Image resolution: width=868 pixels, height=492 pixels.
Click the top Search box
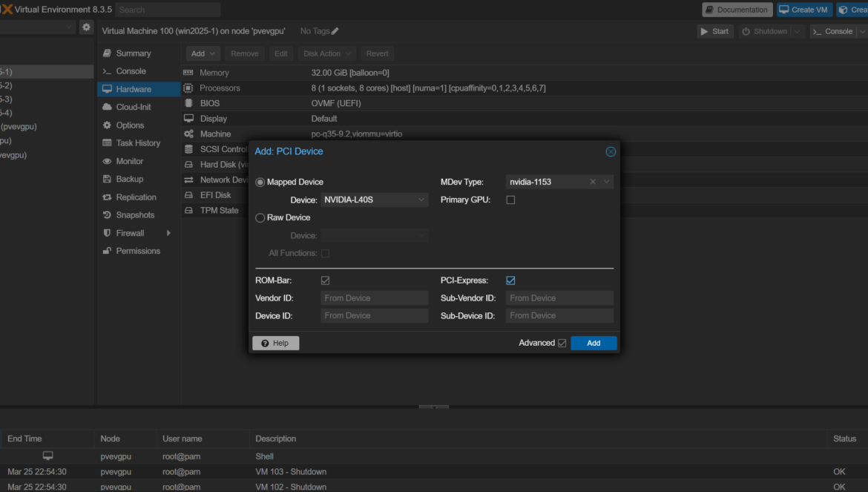[x=168, y=10]
